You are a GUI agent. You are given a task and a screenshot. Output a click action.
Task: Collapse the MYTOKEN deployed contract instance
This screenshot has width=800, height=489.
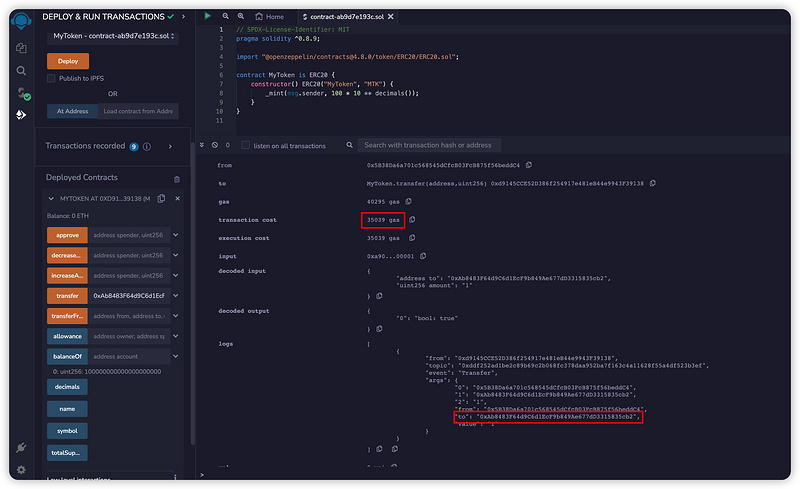point(52,199)
